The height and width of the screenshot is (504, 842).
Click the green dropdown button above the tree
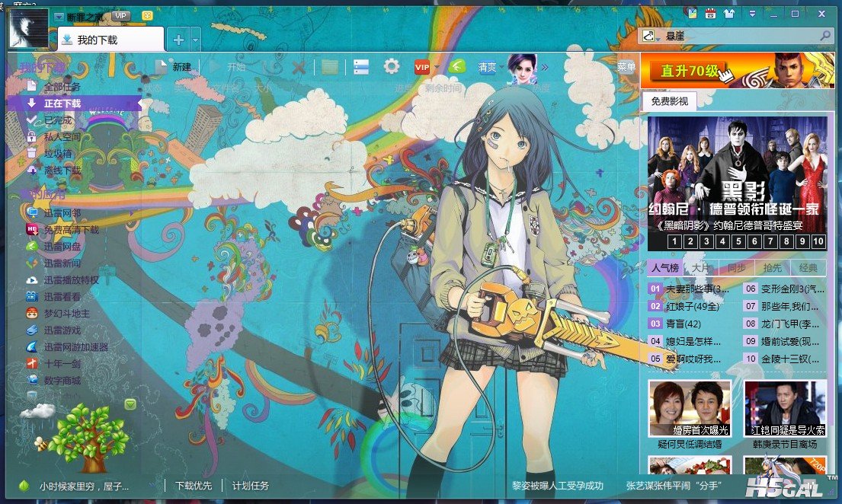click(130, 404)
